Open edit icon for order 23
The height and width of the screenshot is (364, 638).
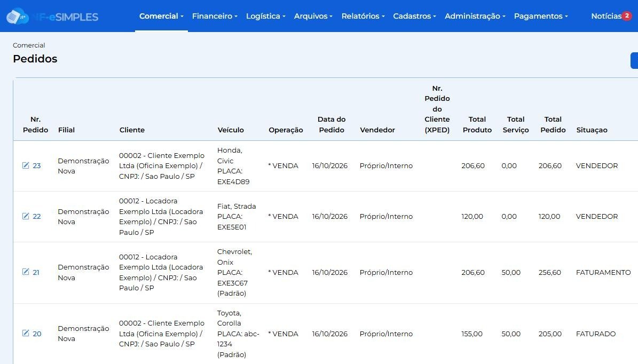[x=26, y=165]
